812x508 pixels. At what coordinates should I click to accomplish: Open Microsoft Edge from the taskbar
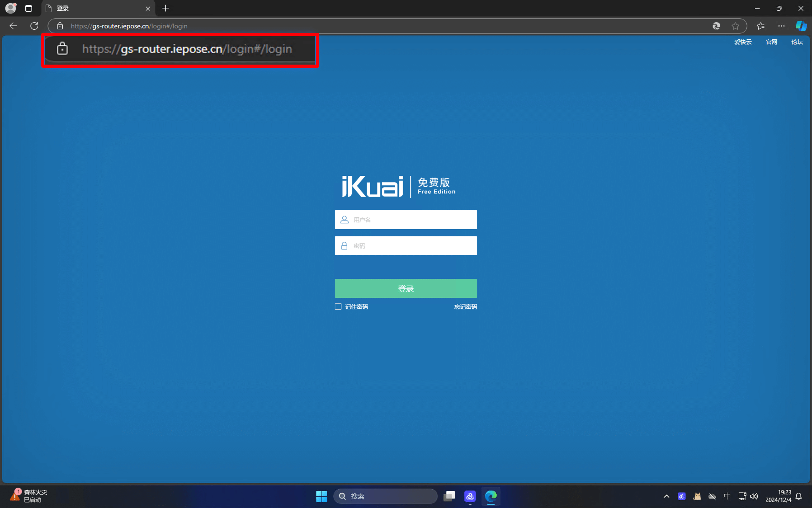coord(491,496)
